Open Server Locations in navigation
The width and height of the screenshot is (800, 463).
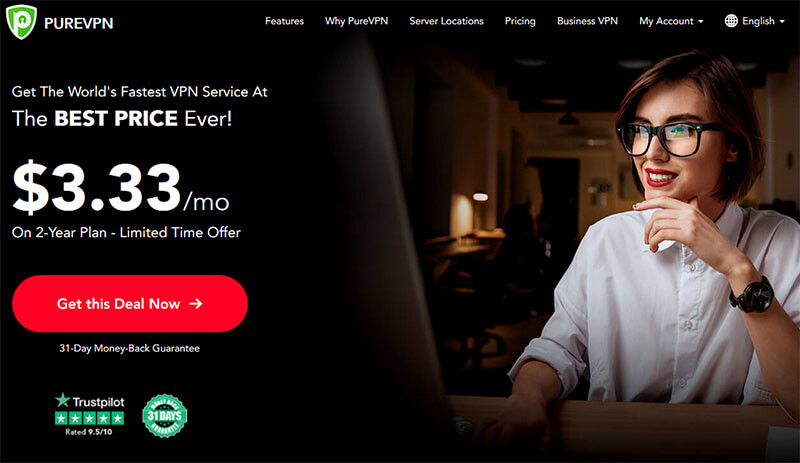[x=446, y=21]
